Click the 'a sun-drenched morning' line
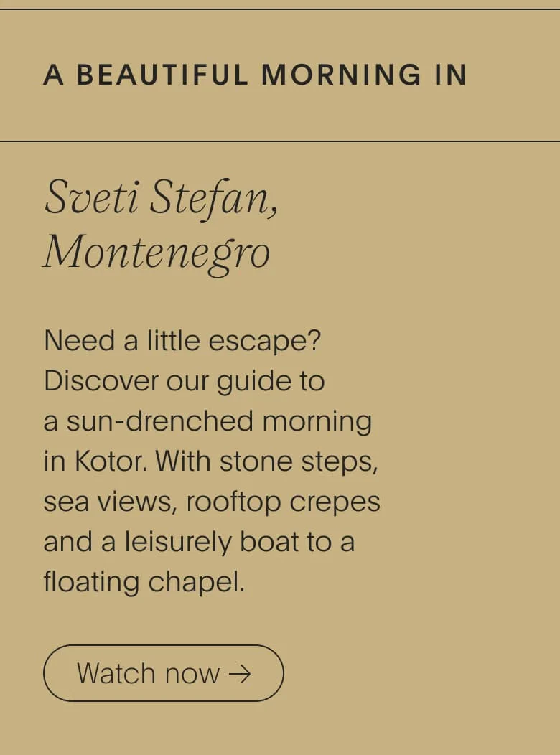 [x=207, y=421]
